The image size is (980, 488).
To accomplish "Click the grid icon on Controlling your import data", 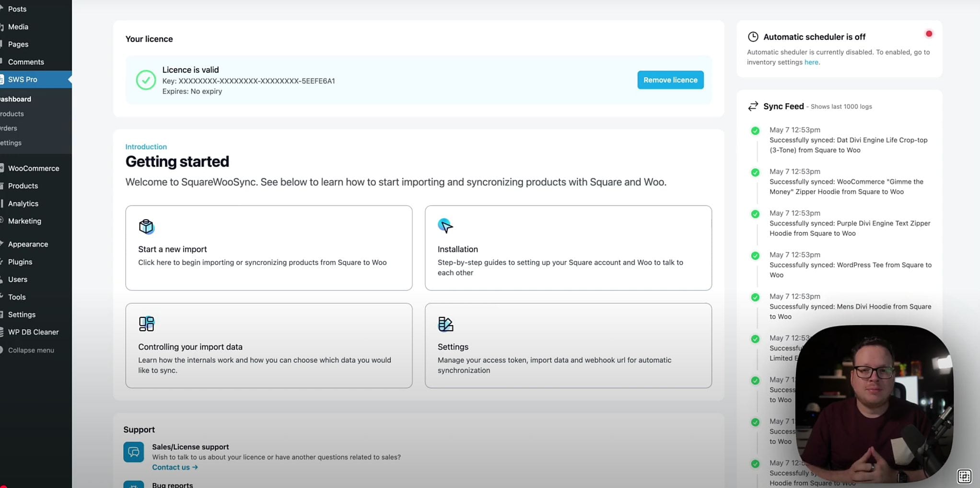I will pyautogui.click(x=146, y=324).
